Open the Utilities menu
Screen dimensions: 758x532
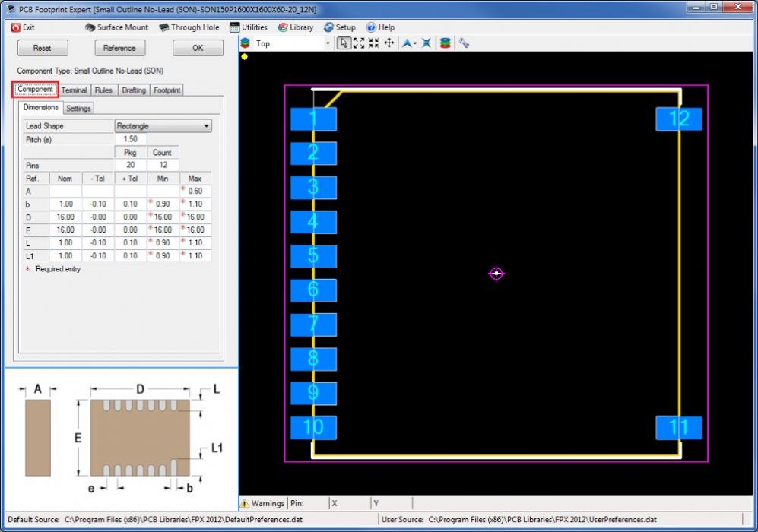(x=249, y=27)
